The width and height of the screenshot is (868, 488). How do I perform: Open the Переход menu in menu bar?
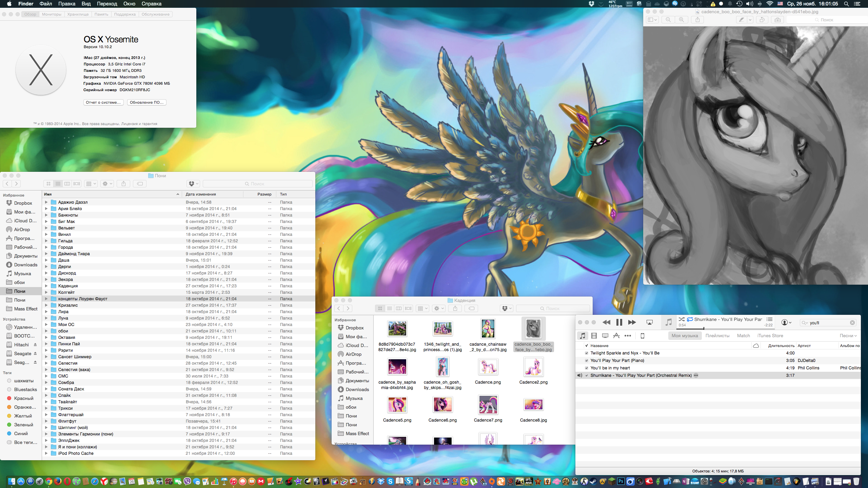tap(107, 4)
